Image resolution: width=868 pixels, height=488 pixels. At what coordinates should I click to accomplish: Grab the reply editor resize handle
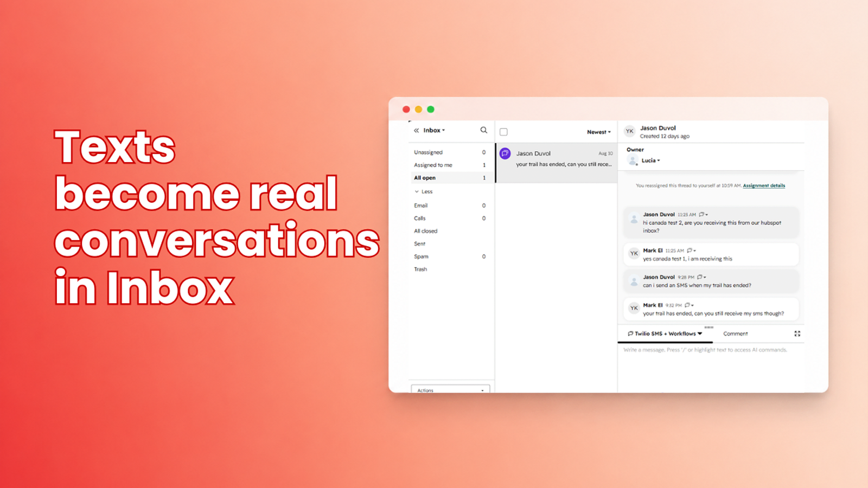point(709,328)
